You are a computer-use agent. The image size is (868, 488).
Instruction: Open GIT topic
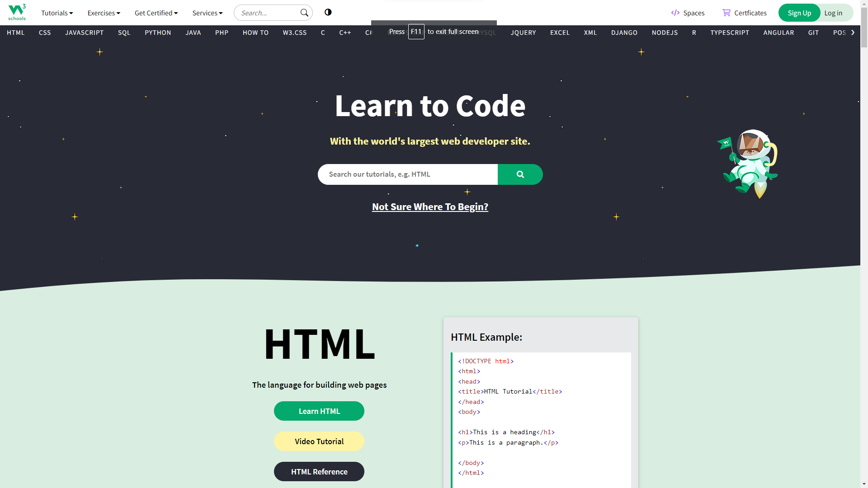point(813,33)
